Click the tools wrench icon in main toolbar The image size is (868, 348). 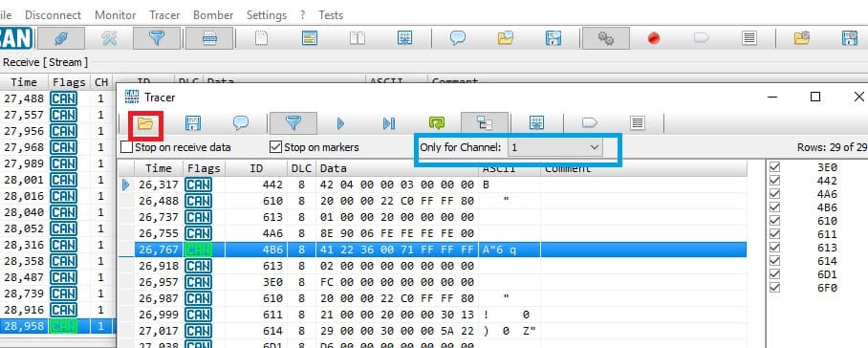(109, 38)
